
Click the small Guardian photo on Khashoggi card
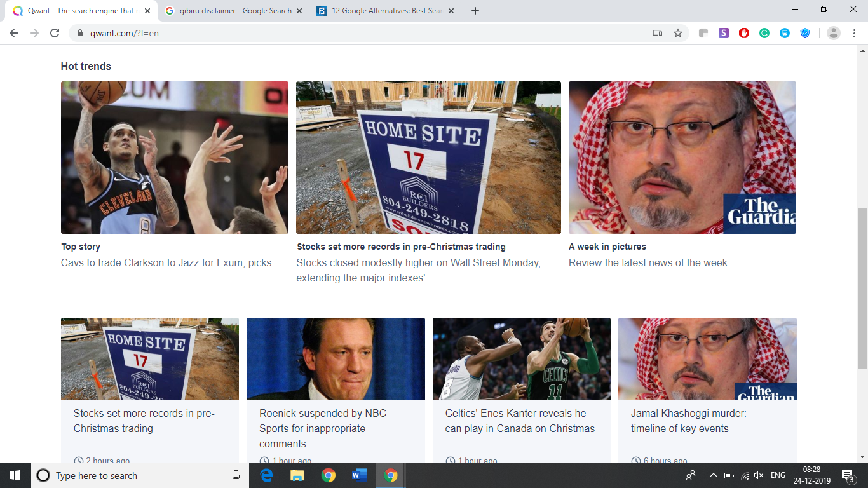pos(707,358)
